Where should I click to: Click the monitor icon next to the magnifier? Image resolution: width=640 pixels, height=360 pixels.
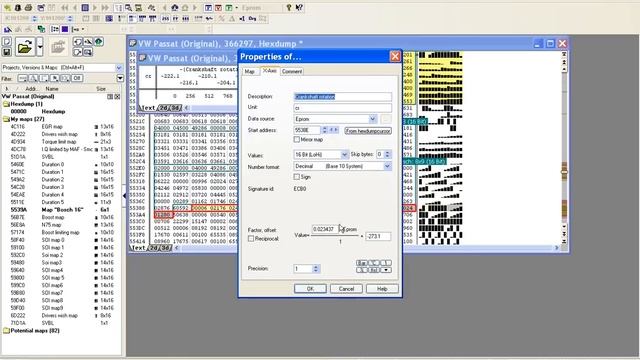pyautogui.click(x=138, y=7)
